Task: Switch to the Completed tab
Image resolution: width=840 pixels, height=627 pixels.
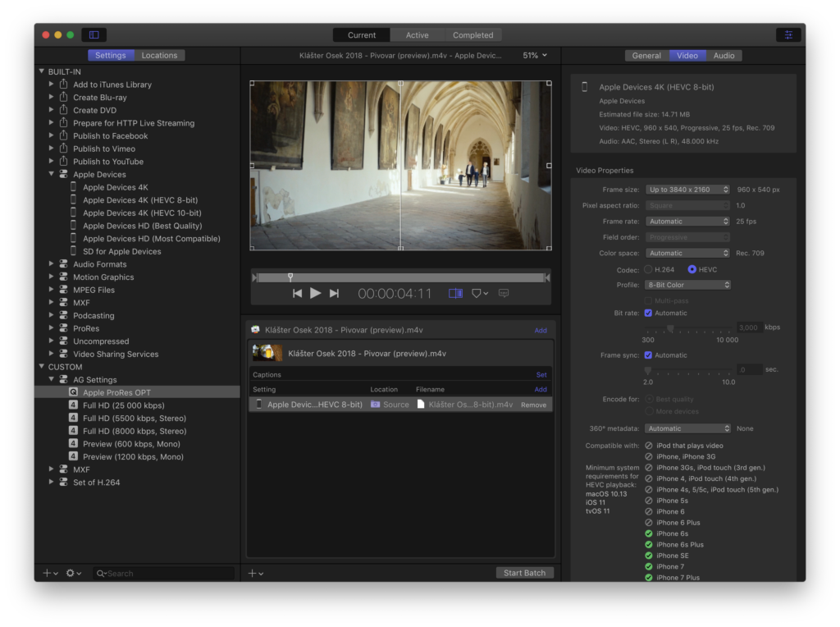Action: 473,34
